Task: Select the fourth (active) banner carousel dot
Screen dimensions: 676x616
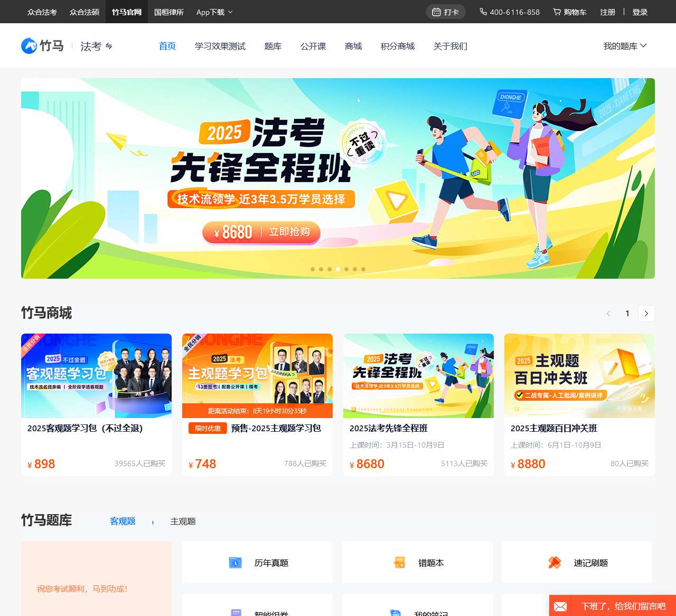Action: pos(338,269)
